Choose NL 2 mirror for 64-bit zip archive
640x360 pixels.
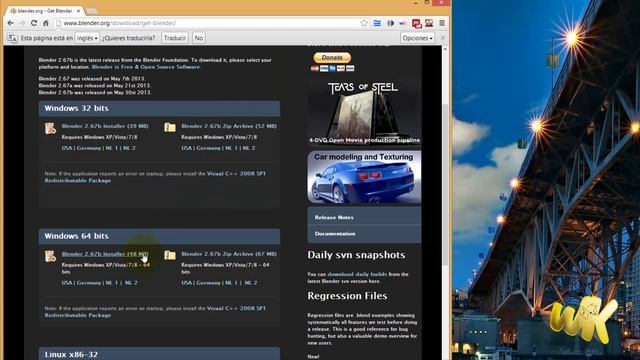[251, 283]
